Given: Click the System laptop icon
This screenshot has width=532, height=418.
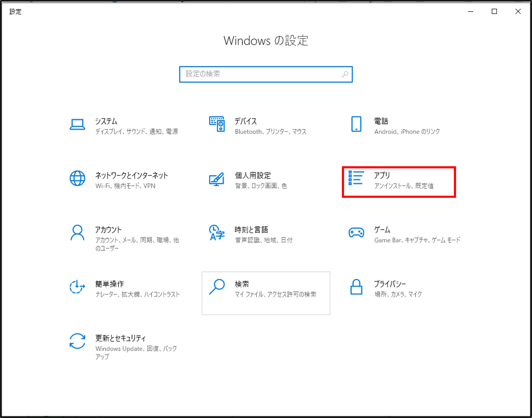Looking at the screenshot, I should click(x=77, y=124).
